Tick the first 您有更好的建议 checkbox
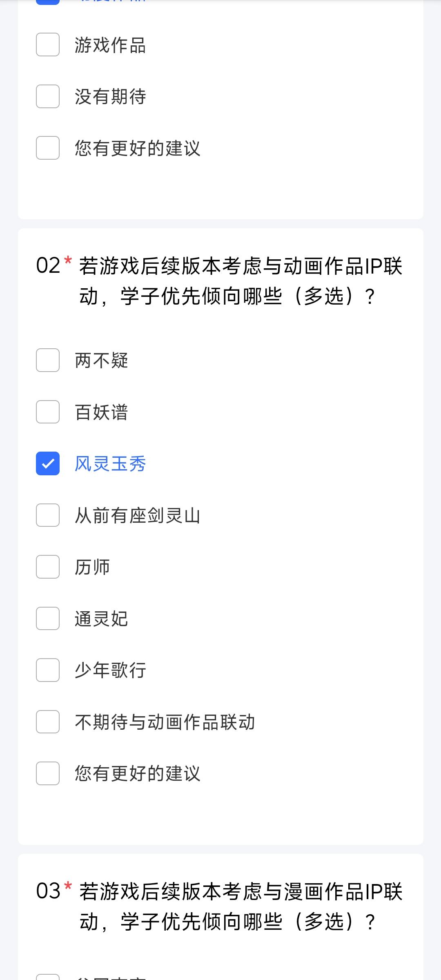The width and height of the screenshot is (441, 980). click(x=48, y=148)
